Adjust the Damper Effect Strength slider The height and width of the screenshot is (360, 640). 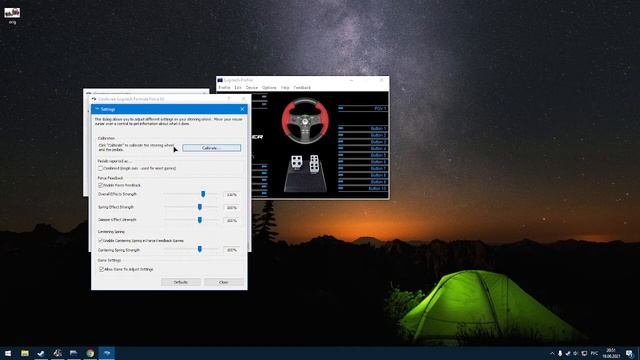point(200,220)
